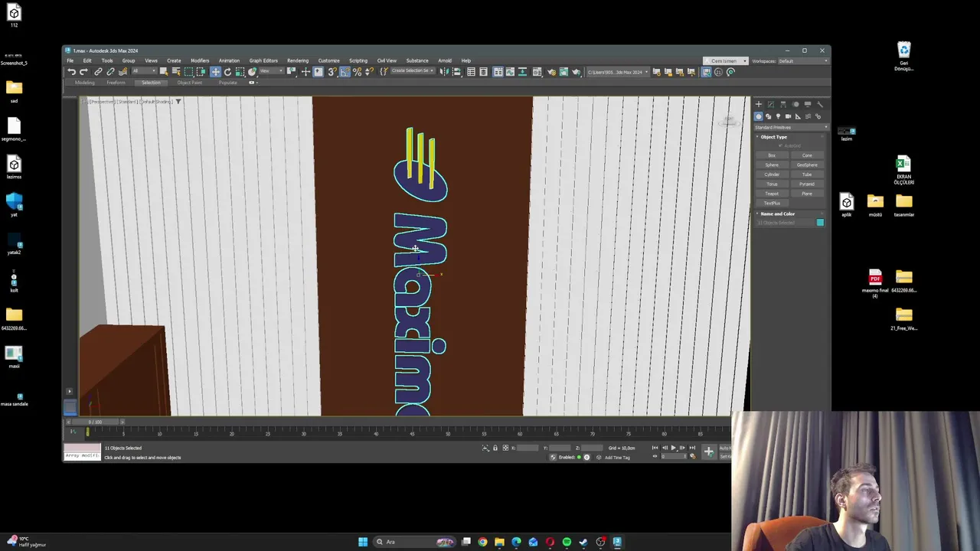Click the Render Production teapot icon

576,72
